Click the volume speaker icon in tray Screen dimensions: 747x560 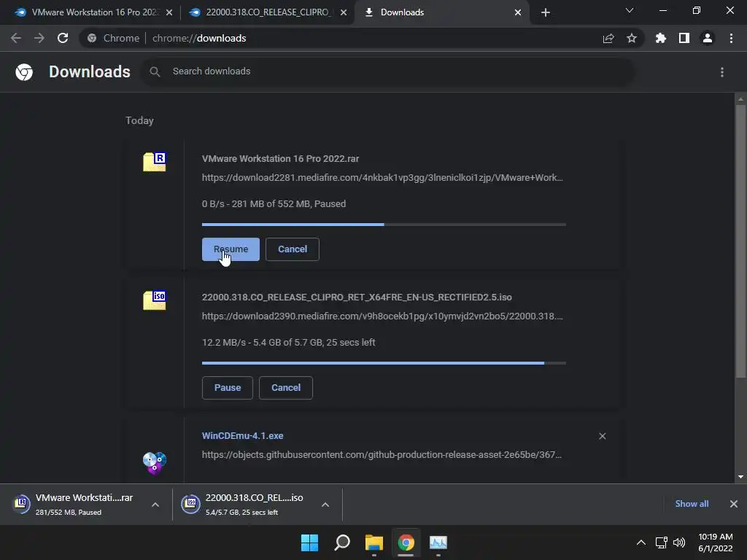pyautogui.click(x=679, y=542)
